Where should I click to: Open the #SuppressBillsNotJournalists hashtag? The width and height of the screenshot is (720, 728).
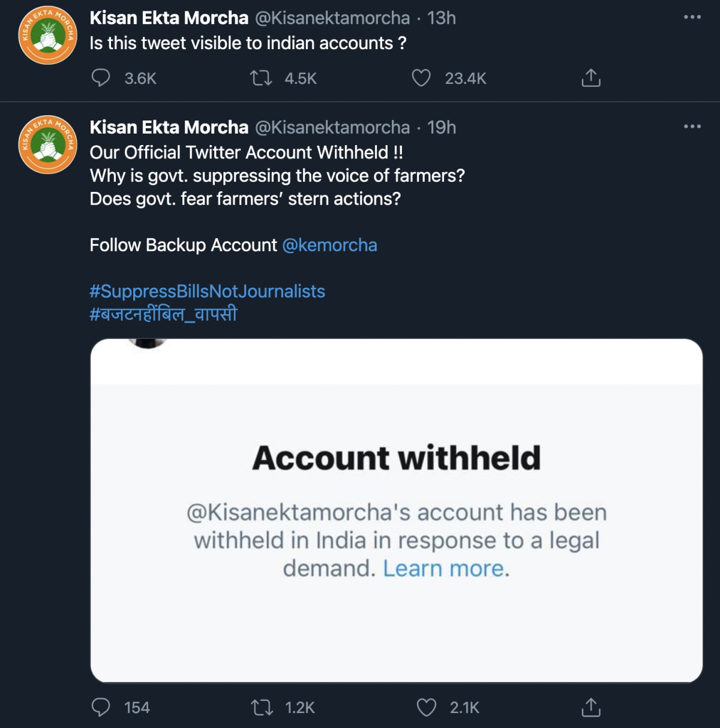(207, 291)
